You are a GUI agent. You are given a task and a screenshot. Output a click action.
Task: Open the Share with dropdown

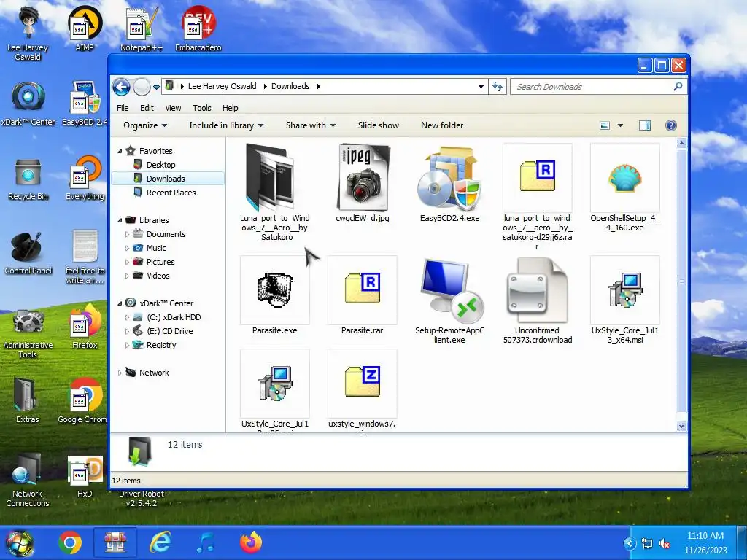[x=311, y=125]
